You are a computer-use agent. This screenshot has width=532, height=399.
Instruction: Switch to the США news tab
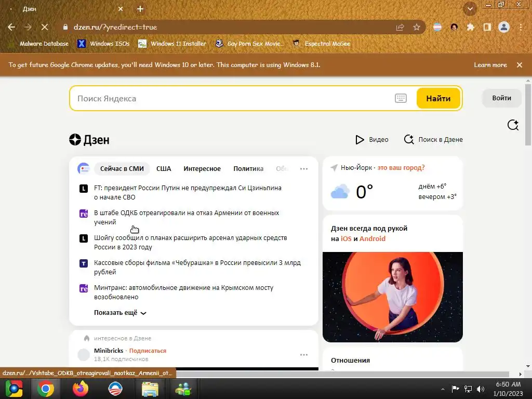[164, 169]
